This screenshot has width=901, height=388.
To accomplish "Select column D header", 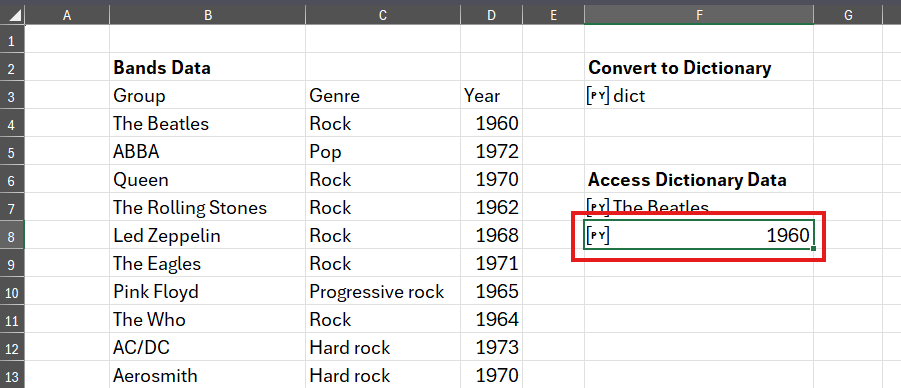I will pos(491,16).
